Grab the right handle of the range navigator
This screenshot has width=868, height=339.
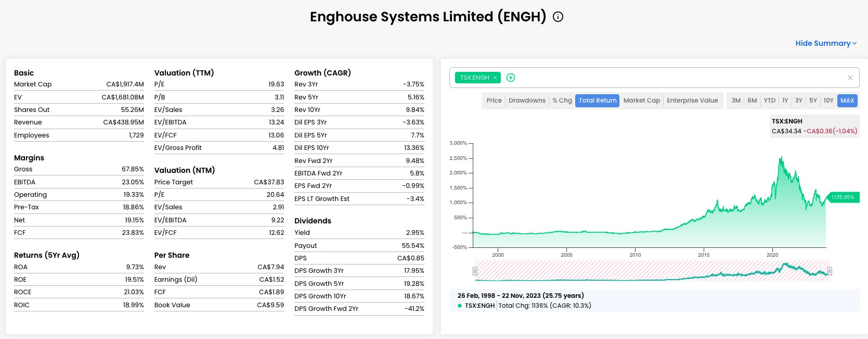coord(830,271)
